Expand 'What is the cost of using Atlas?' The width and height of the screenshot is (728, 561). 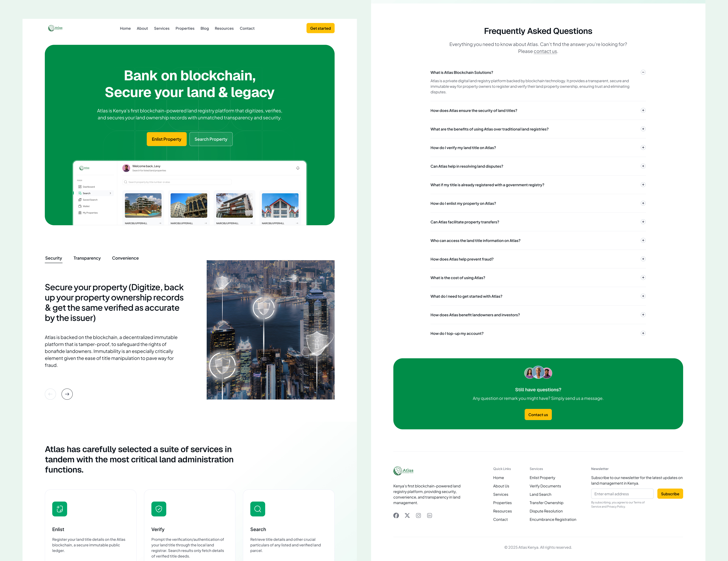(x=643, y=277)
